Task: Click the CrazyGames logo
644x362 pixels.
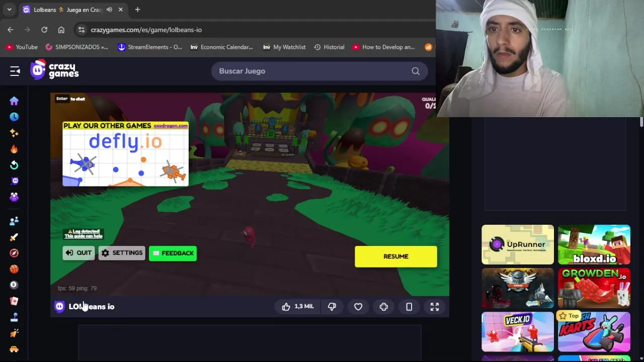Action: (x=54, y=70)
